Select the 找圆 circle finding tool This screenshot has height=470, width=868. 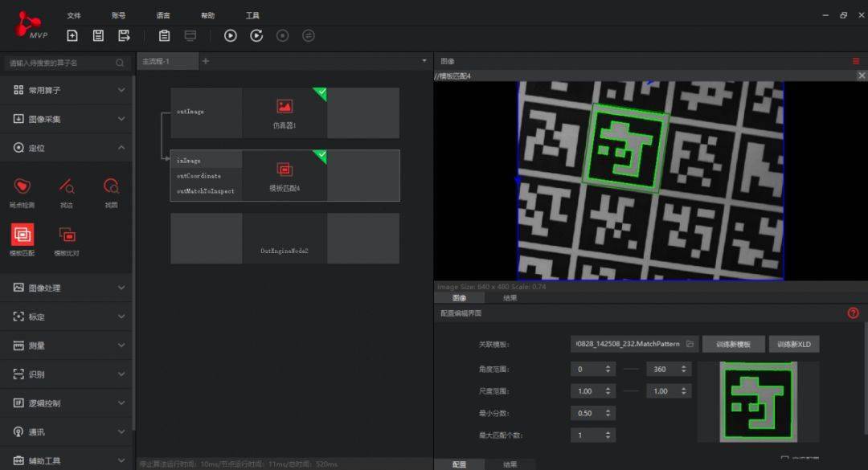point(111,191)
